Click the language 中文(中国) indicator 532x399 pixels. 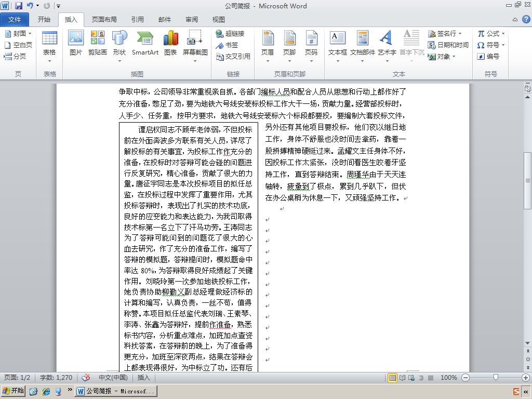pyautogui.click(x=113, y=378)
